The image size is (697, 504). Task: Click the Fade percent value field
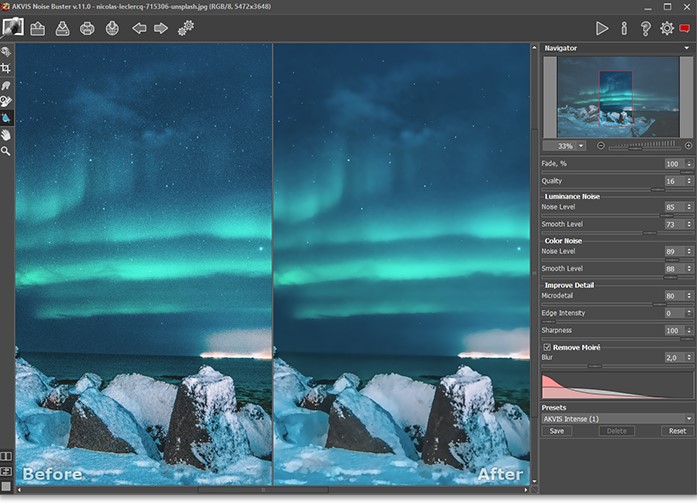coord(672,163)
